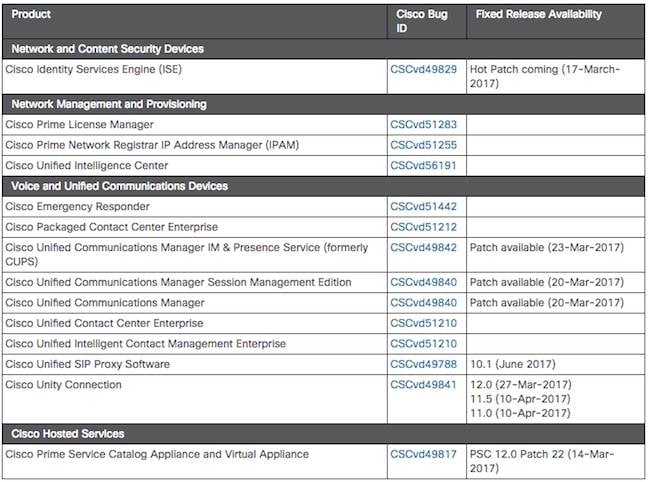
Task: Click "11.5 (10-Apr-2017)" release line
Action: 520,399
